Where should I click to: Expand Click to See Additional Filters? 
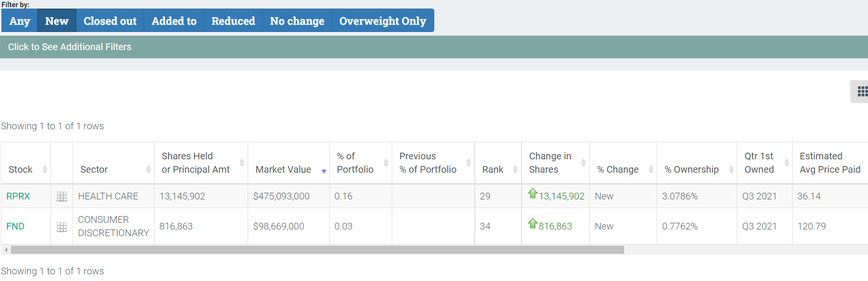[70, 47]
